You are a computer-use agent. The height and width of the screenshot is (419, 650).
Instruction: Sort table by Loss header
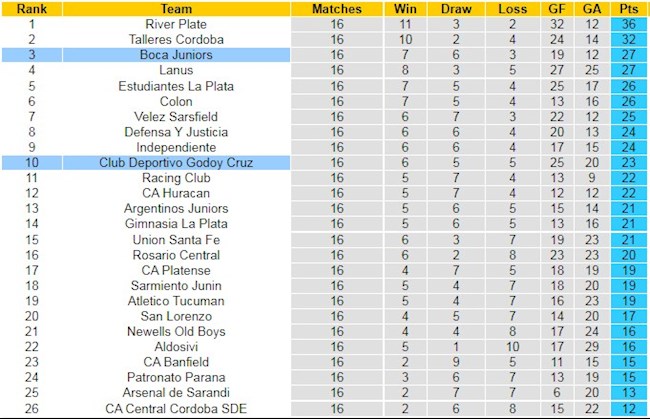[511, 8]
